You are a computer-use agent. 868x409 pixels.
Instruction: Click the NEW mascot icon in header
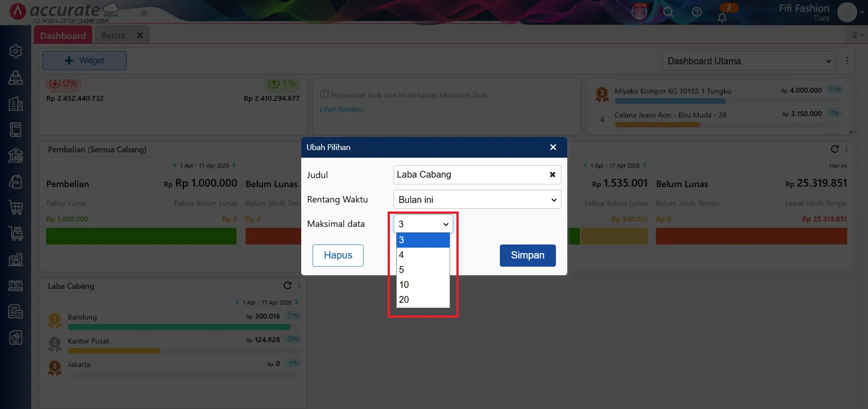click(x=639, y=11)
